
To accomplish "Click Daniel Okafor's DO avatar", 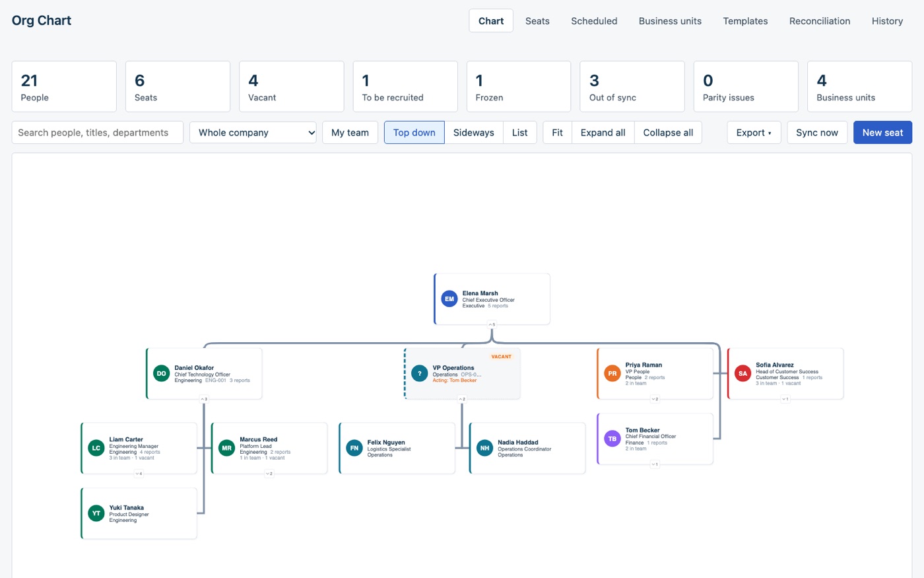I will point(161,373).
